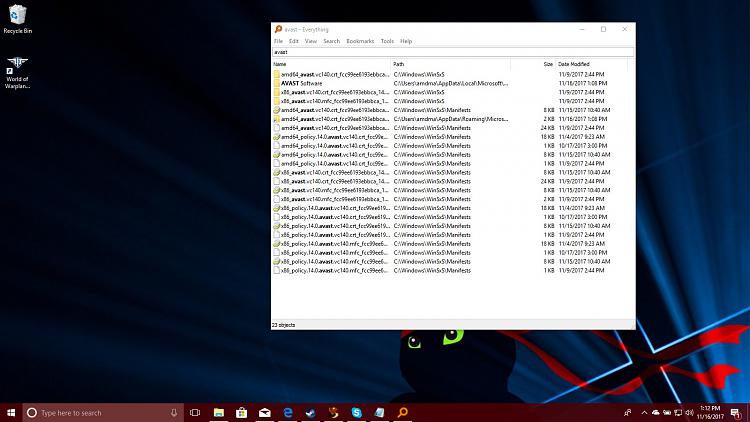Launch Microsoft Edge from the taskbar
Image resolution: width=750 pixels, height=422 pixels.
[x=287, y=412]
